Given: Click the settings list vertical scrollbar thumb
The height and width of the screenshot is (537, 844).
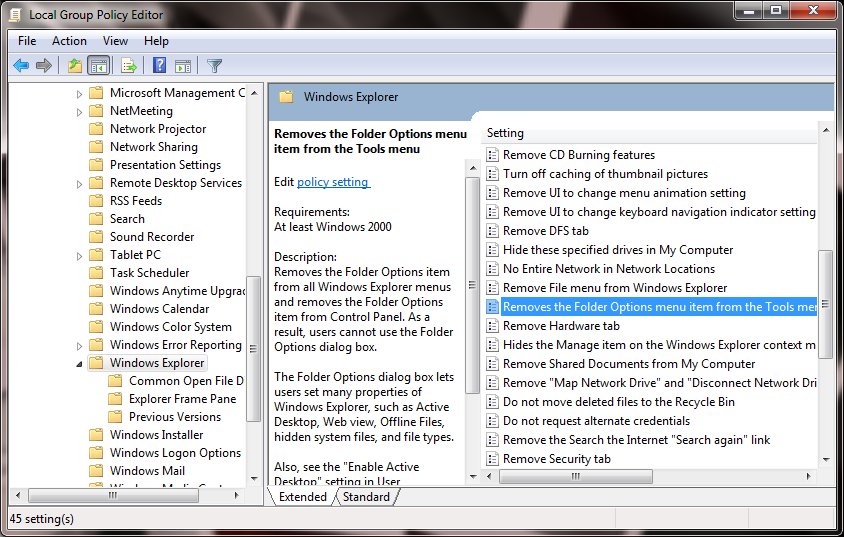Looking at the screenshot, I should [x=825, y=305].
